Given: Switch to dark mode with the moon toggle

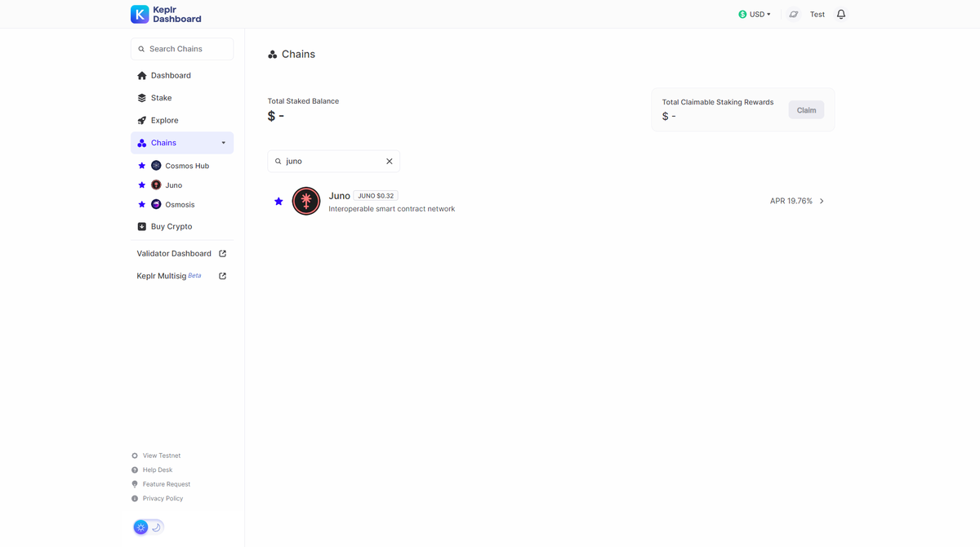Looking at the screenshot, I should pyautogui.click(x=156, y=527).
